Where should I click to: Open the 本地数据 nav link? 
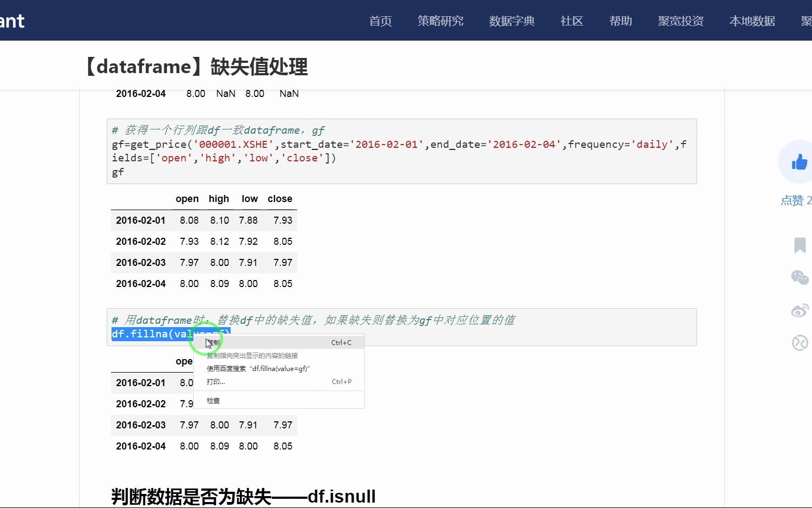click(x=752, y=21)
